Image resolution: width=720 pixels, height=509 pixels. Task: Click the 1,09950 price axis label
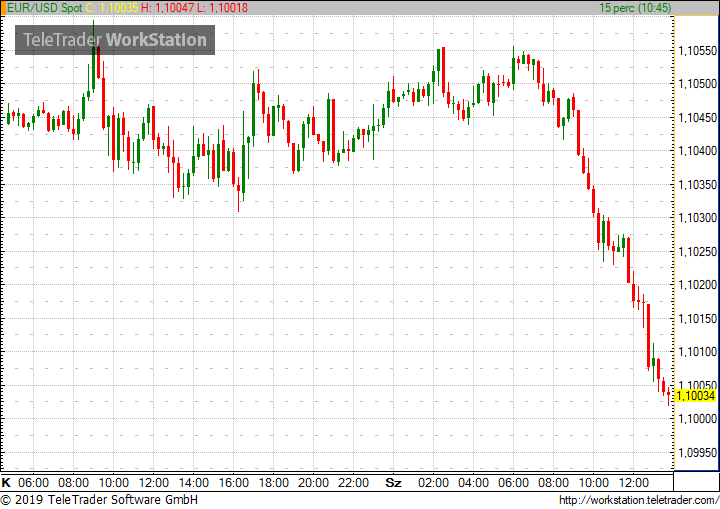[698, 452]
